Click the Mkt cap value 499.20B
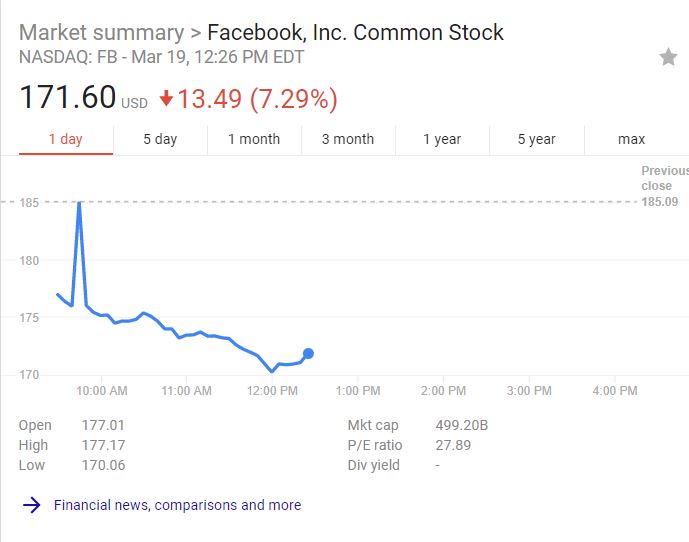 [x=462, y=426]
